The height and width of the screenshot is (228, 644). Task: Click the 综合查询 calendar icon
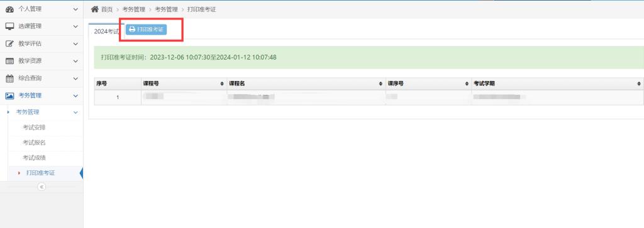10,79
